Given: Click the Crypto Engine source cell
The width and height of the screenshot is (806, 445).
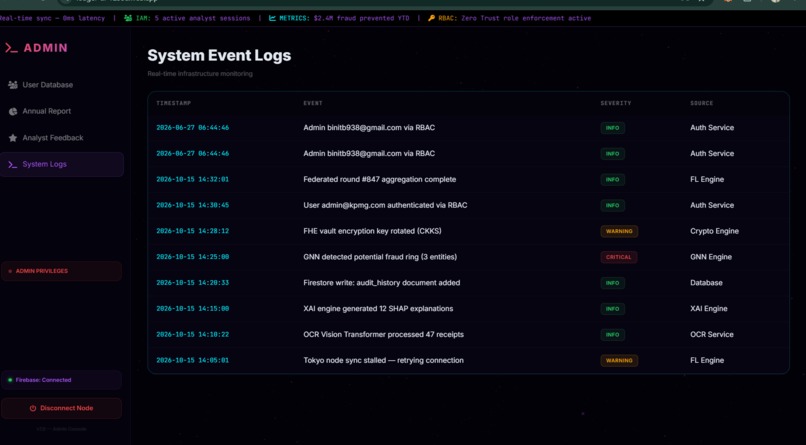Looking at the screenshot, I should click(x=715, y=231).
